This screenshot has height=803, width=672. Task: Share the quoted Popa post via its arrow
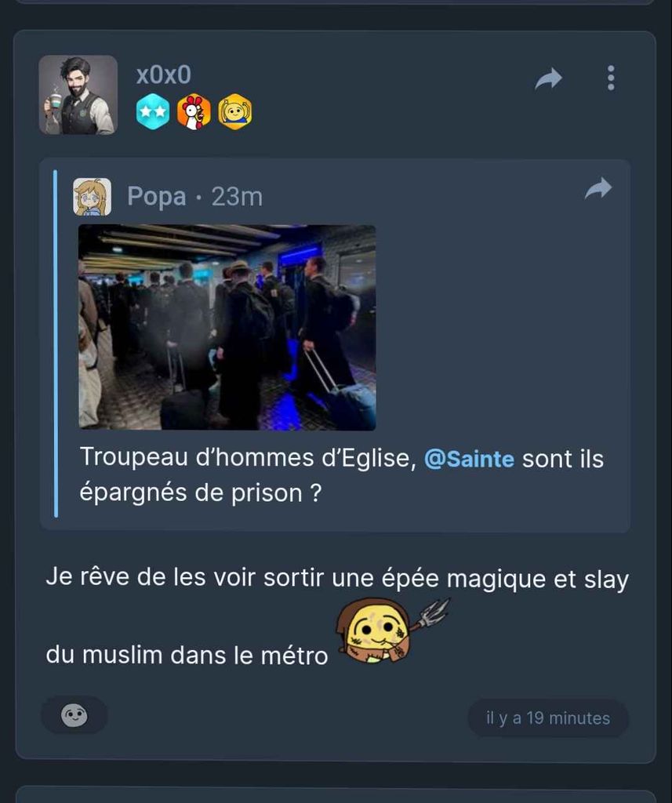pos(598,188)
